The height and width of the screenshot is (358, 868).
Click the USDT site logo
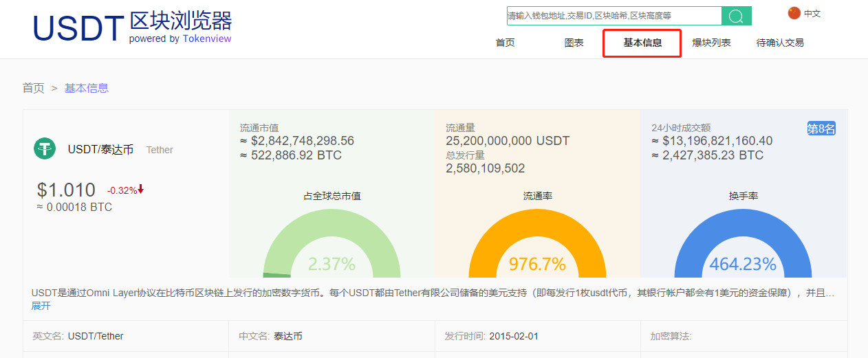(133, 27)
